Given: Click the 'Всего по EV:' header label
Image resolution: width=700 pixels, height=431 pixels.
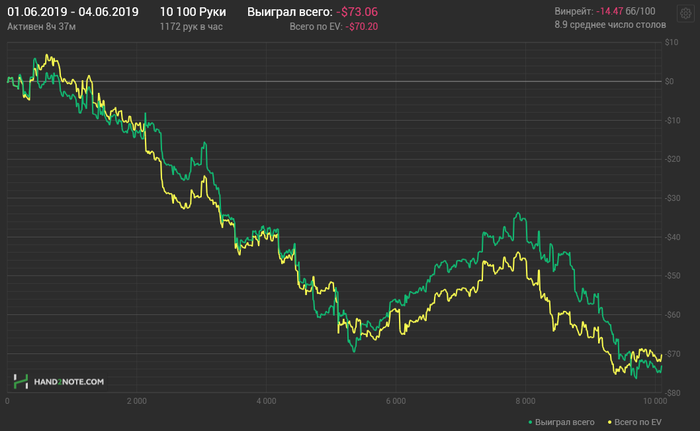Looking at the screenshot, I should coord(316,27).
